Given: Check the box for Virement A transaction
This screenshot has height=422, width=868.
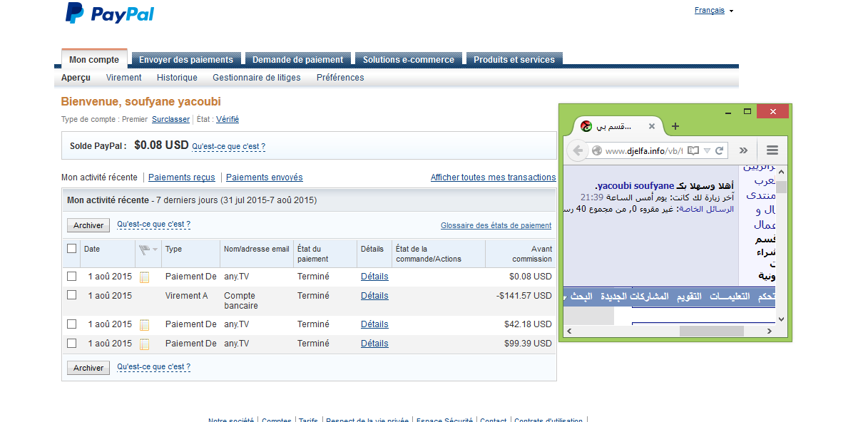Looking at the screenshot, I should tap(71, 295).
